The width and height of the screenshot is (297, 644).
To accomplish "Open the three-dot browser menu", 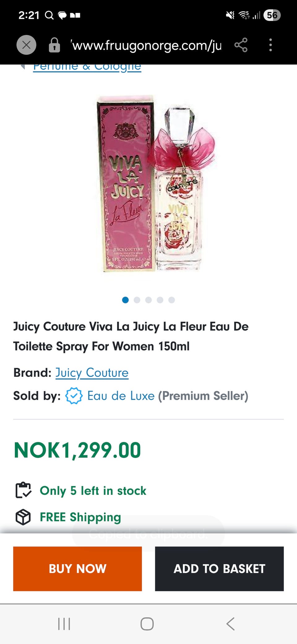I will (x=270, y=45).
